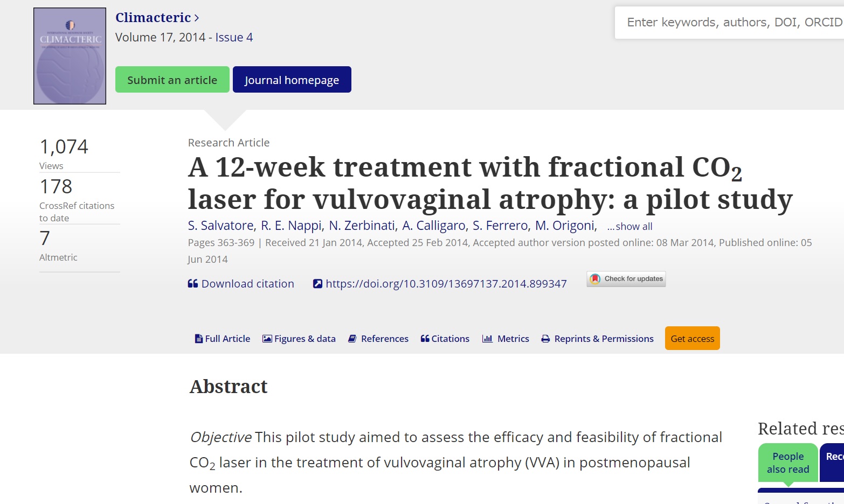Screen dimensions: 844x504
Task: Click the Climacteric journal cover thumbnail
Action: click(70, 56)
